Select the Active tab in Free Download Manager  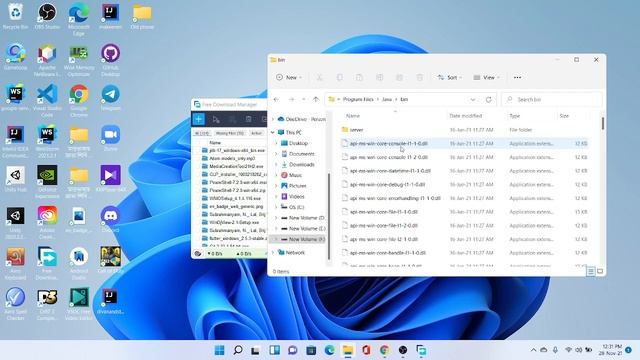256,133
